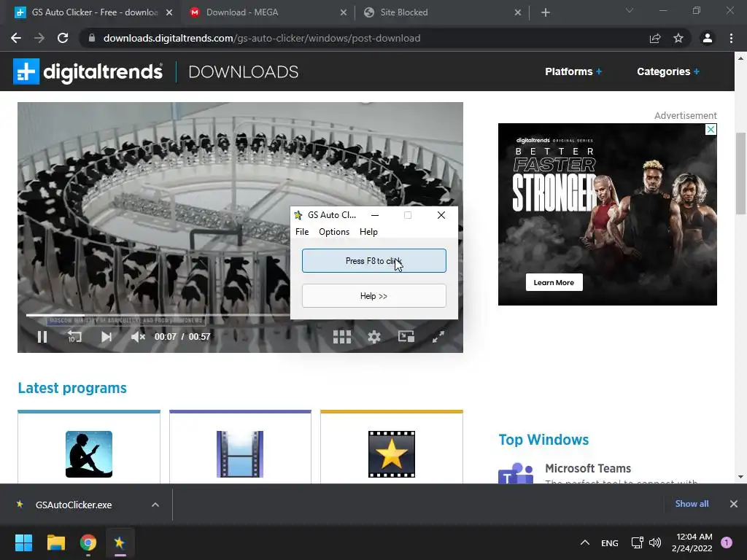Close the Download - MEGA tab
Screen dimensions: 747x560
(344, 13)
